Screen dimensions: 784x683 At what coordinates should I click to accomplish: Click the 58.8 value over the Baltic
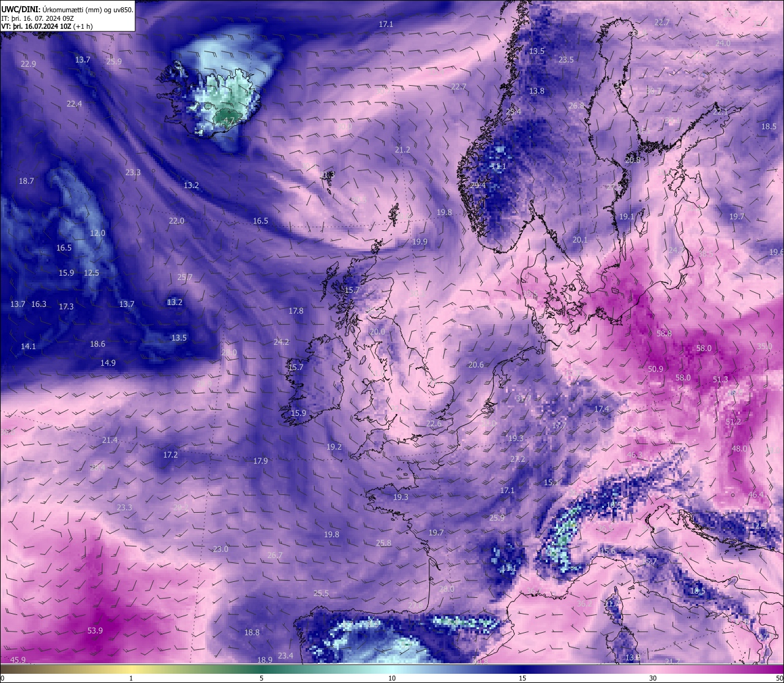(x=664, y=334)
